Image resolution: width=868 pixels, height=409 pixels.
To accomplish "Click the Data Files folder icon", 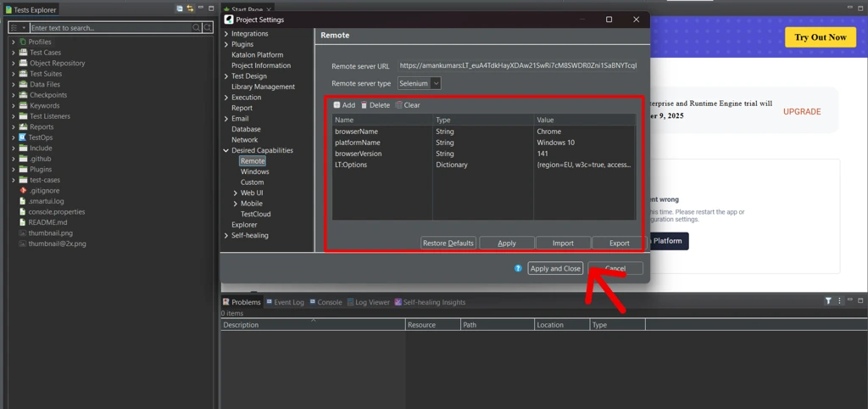I will pyautogui.click(x=23, y=84).
